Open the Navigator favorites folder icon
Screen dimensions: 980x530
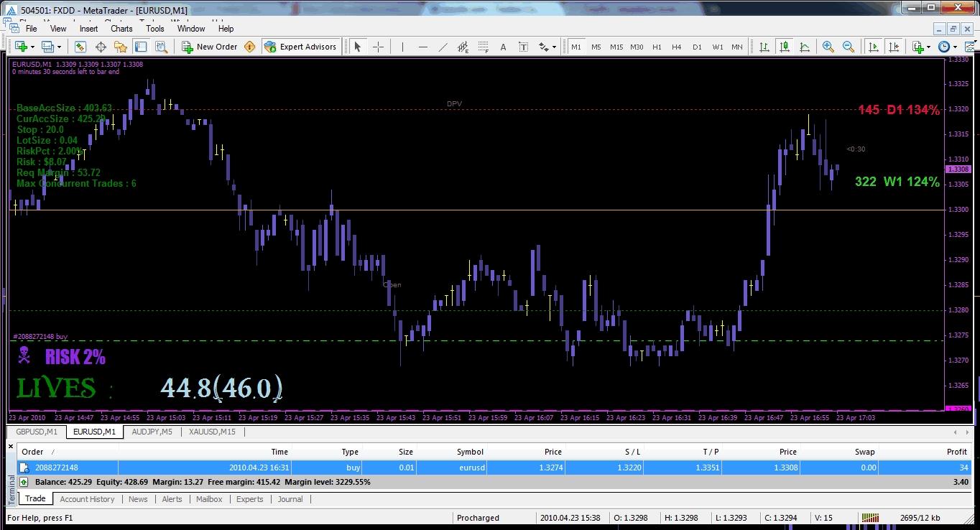click(x=121, y=47)
